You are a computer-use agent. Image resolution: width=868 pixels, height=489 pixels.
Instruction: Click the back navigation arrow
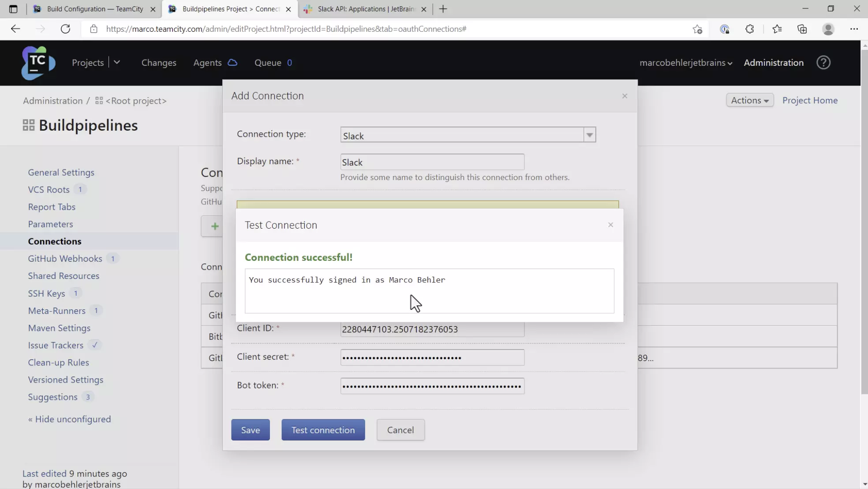click(x=15, y=29)
